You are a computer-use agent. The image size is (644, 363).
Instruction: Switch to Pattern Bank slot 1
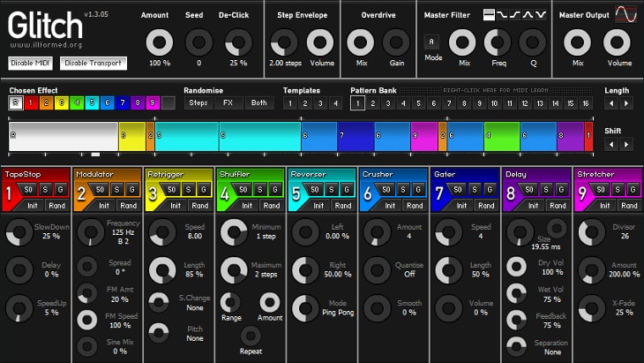coord(358,103)
